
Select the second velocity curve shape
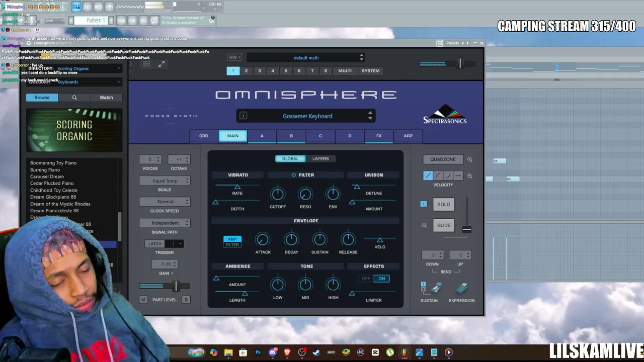click(x=438, y=175)
